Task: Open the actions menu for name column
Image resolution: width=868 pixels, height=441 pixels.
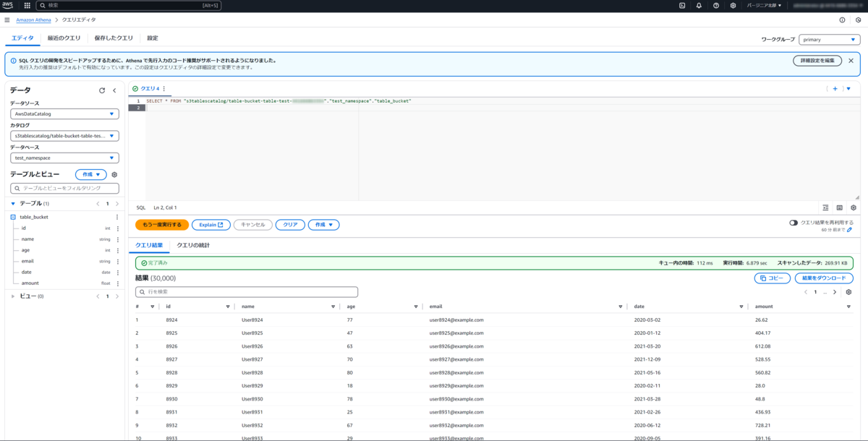Action: tap(117, 239)
